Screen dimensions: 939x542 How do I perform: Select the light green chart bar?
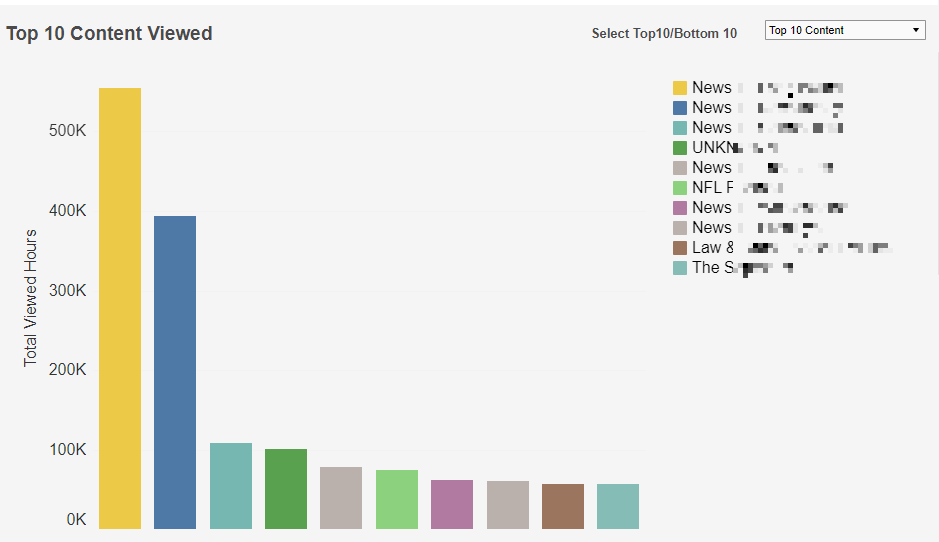397,499
